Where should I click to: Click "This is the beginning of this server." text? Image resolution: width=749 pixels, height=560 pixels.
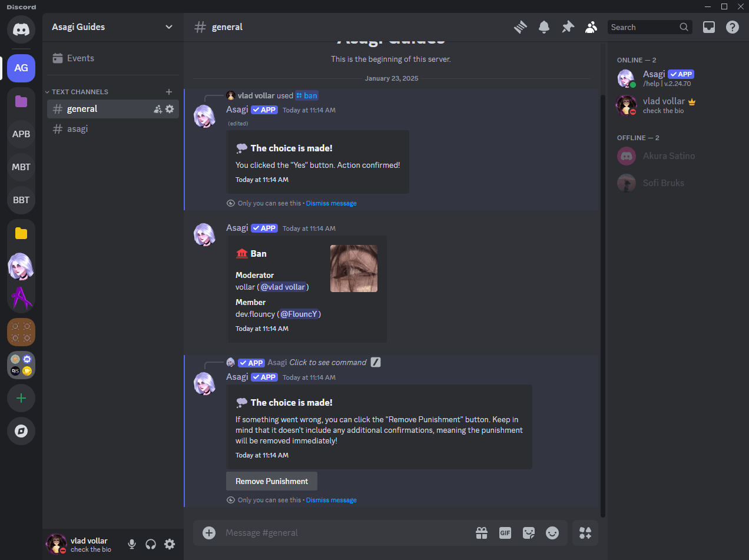click(391, 59)
